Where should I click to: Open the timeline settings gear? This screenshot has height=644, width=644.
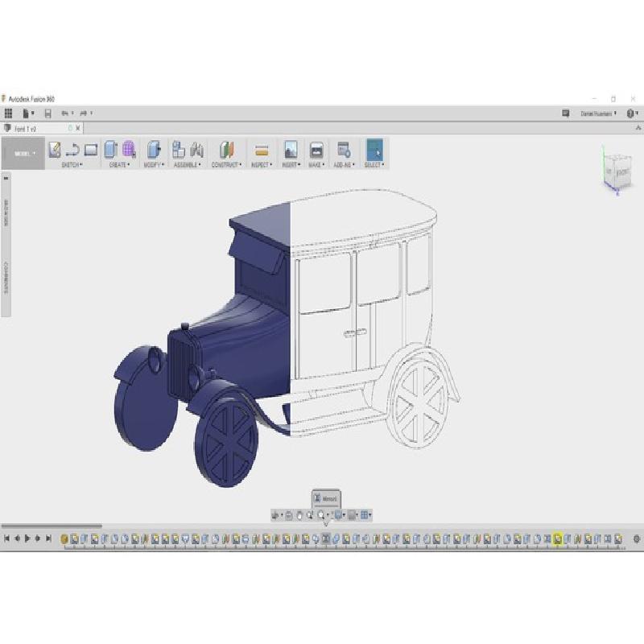coord(636,539)
